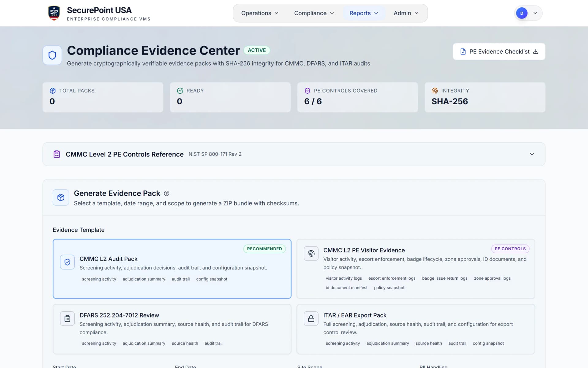Click the SecurePoint USA shield logo
Screen dimensions: 588x368
[54, 13]
